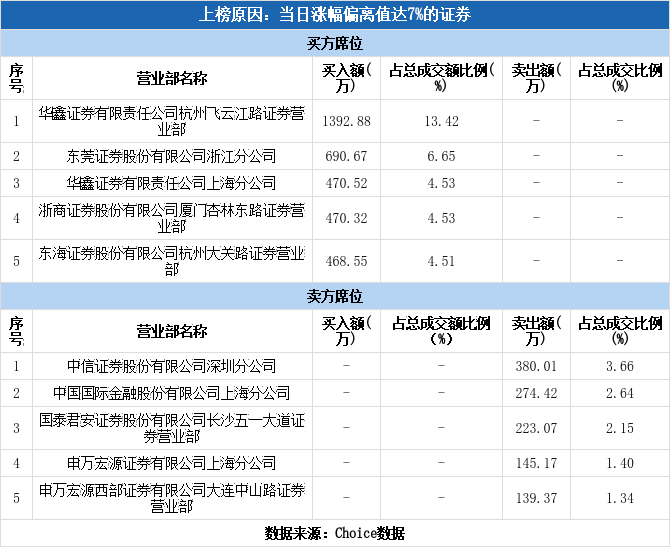The height and width of the screenshot is (547, 670).
Task: Click 占总成交比例(%) header in seller table
Action: 620,331
